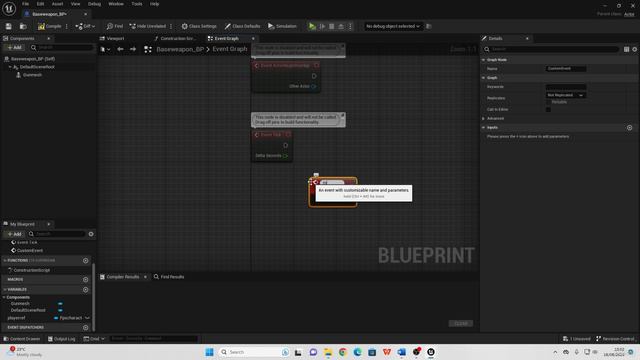Open the Compile options three-dot menu
This screenshot has height=360, width=640.
tap(67, 26)
